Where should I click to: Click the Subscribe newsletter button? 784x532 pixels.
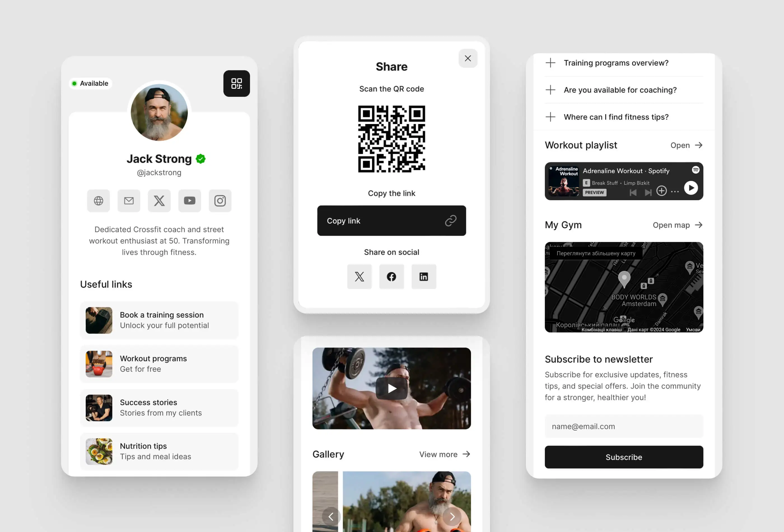(x=624, y=457)
